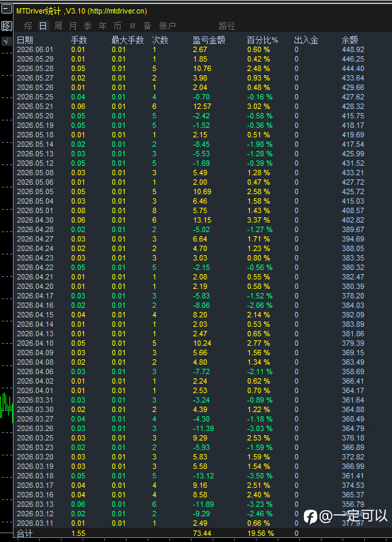Click loss value -13.12
Viewport: 392px width, 542px height.
(203, 476)
